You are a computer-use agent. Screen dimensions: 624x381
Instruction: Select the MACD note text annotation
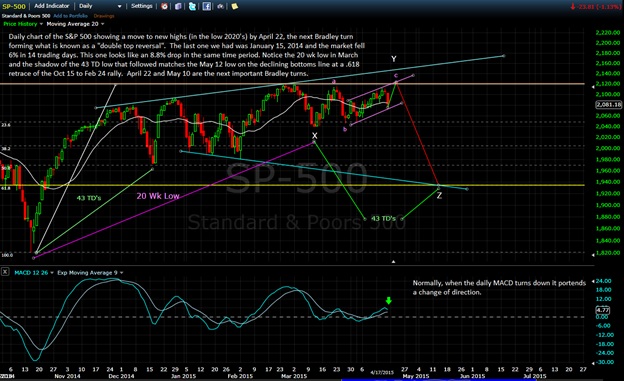pyautogui.click(x=499, y=287)
